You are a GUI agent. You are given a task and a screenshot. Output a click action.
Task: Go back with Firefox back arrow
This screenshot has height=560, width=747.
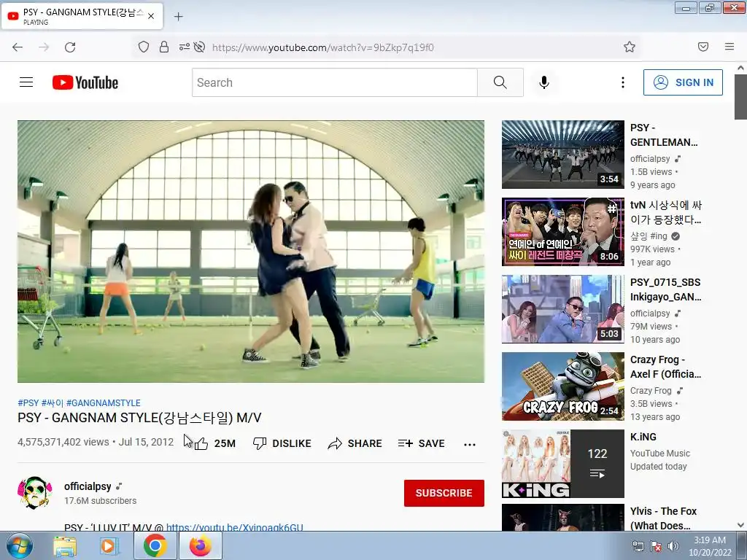pos(18,47)
